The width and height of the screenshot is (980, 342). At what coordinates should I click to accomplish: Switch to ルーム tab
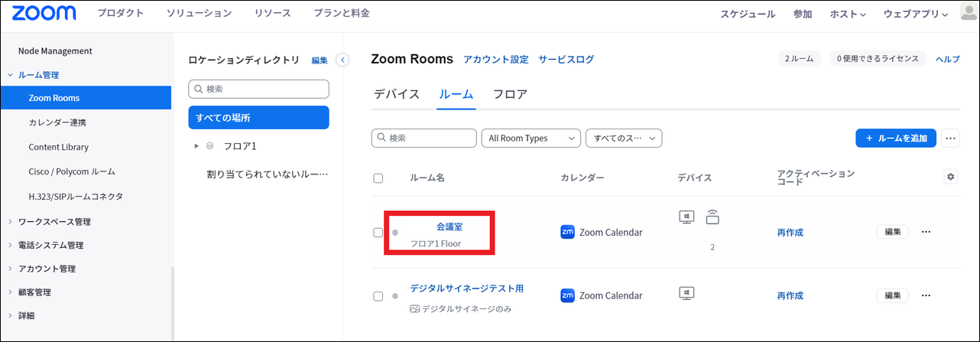[x=456, y=95]
